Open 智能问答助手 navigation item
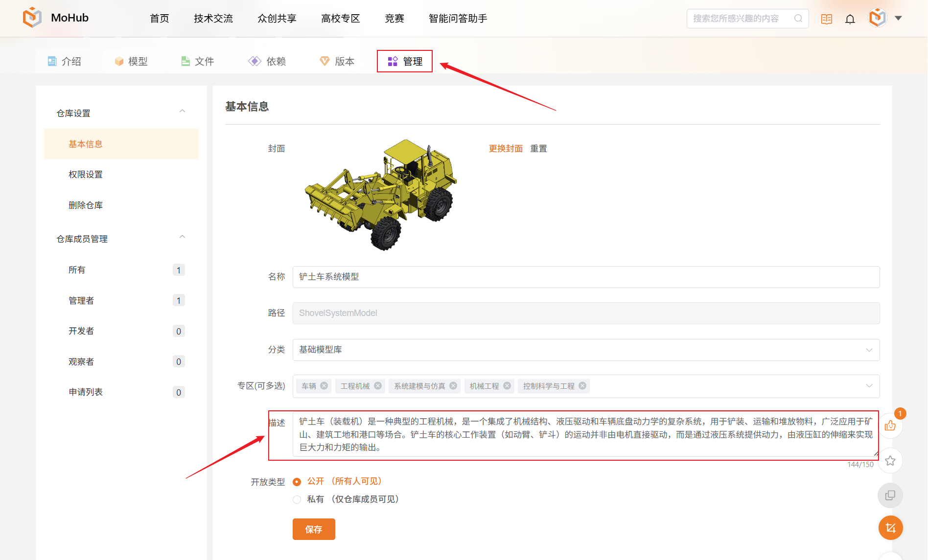Screen dimensions: 928x560 coord(458,19)
